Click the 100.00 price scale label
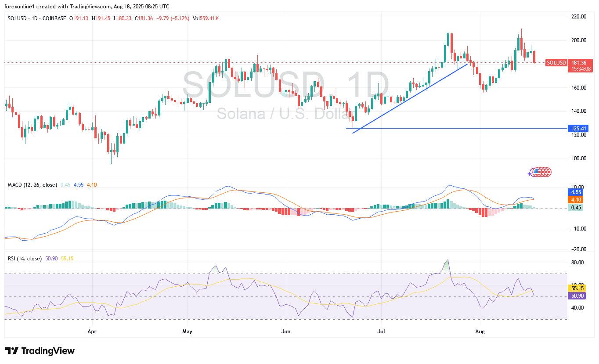The width and height of the screenshot is (599, 364). coord(578,159)
